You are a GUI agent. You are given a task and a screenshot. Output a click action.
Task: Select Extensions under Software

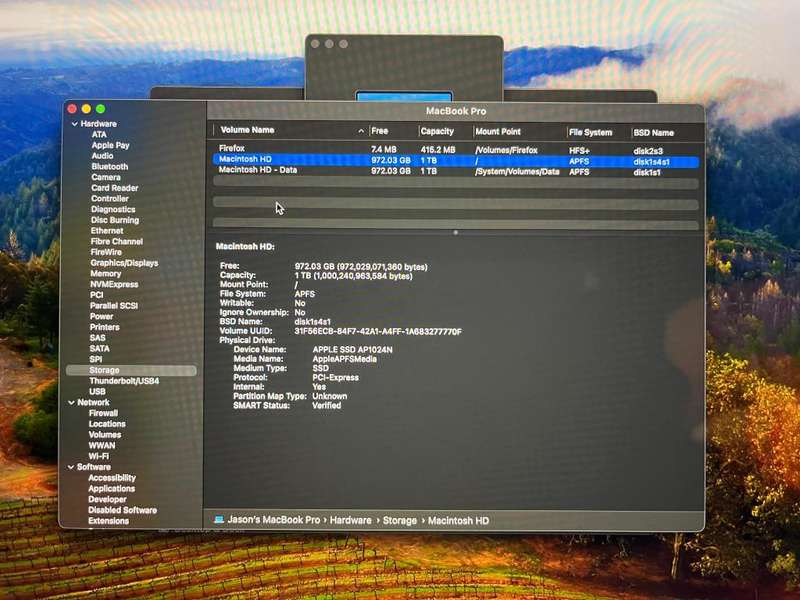tap(108, 521)
